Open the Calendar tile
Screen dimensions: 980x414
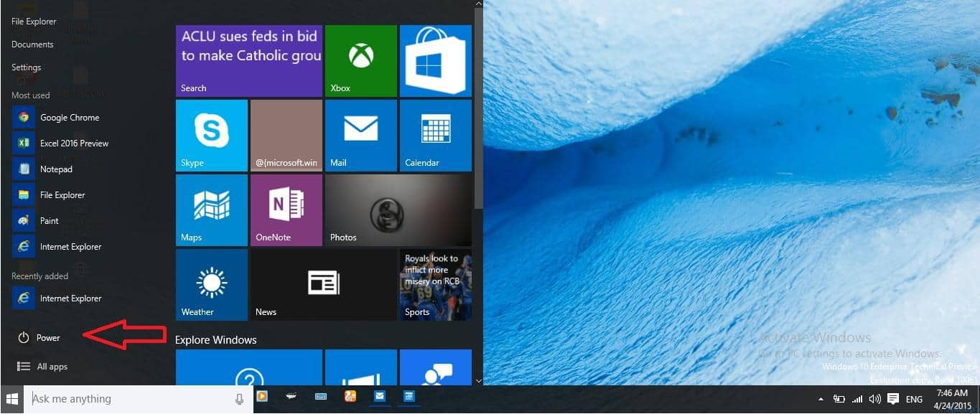point(435,136)
